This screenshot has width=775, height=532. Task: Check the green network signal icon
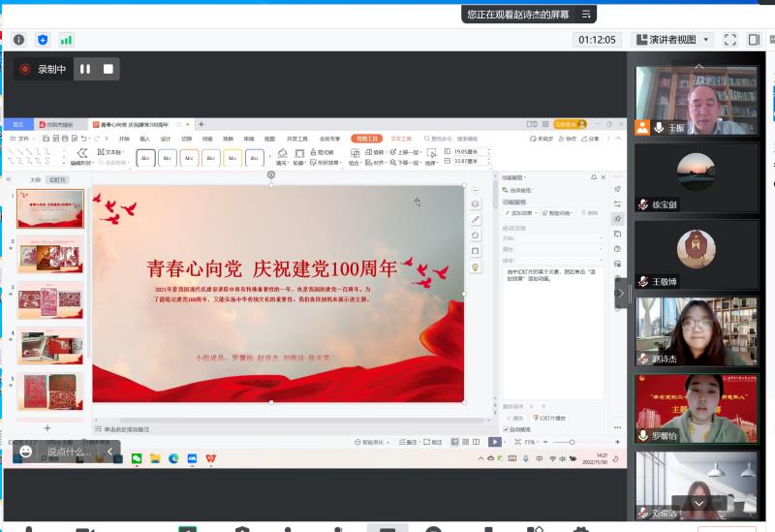67,40
